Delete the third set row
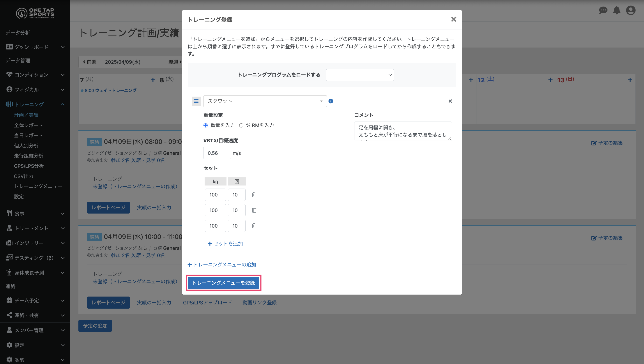Image resolution: width=644 pixels, height=364 pixels. (x=254, y=226)
